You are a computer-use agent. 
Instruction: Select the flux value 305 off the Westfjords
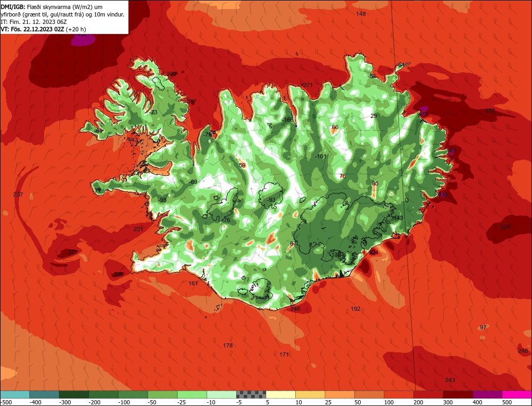[x=171, y=74]
